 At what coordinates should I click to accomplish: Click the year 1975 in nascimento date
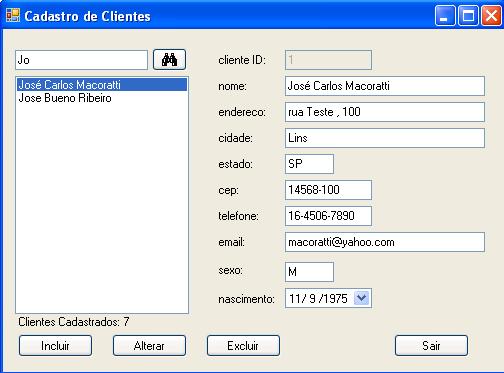pyautogui.click(x=335, y=299)
